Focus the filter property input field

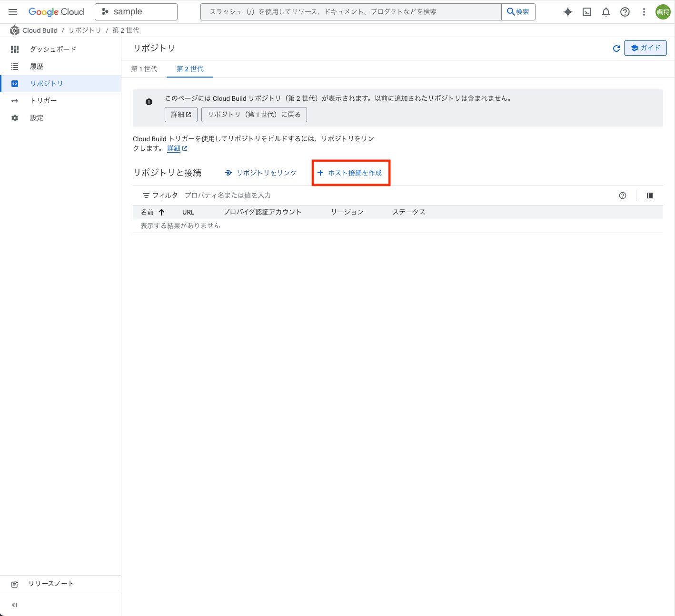coord(399,196)
